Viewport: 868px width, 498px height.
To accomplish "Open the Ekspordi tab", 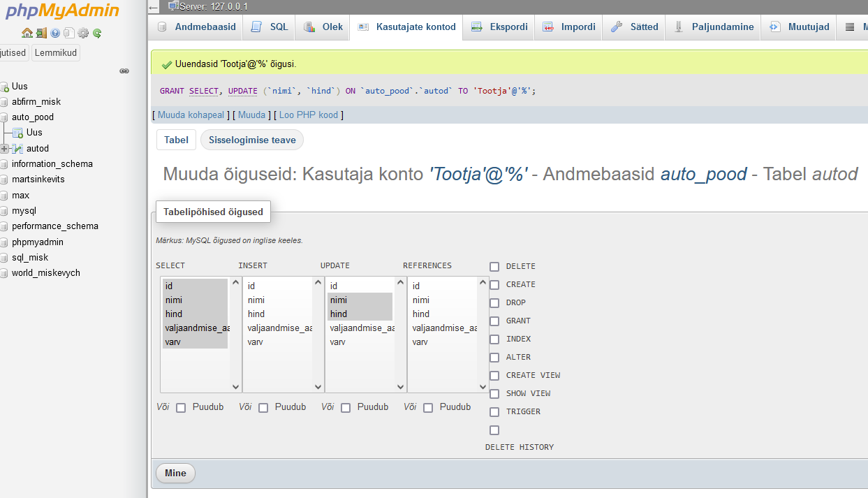I will [x=500, y=27].
